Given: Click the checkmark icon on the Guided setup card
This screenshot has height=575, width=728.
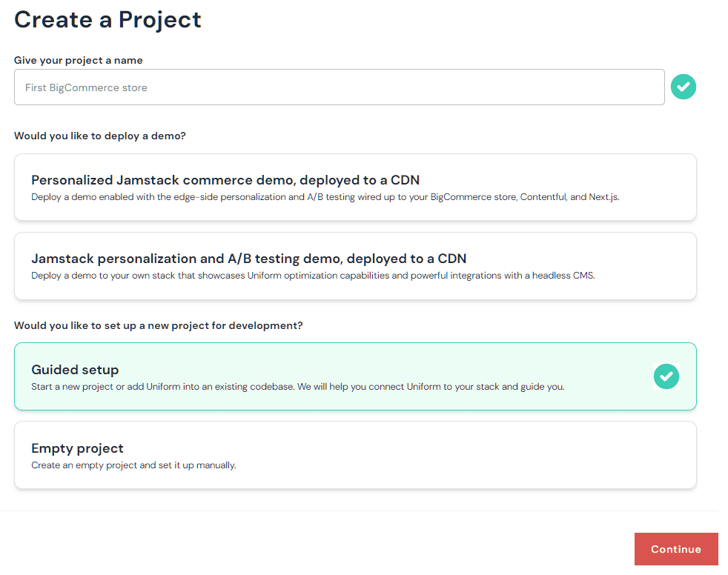Looking at the screenshot, I should pyautogui.click(x=666, y=376).
